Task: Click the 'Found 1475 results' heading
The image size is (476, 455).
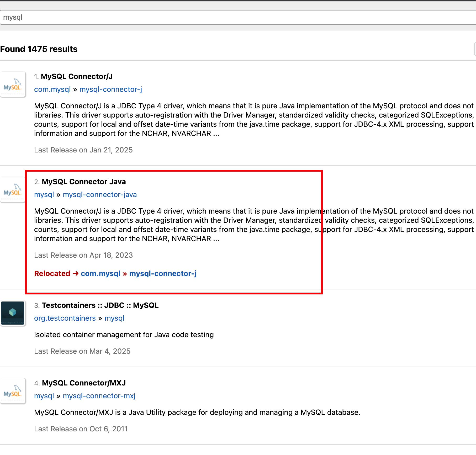Action: (39, 49)
